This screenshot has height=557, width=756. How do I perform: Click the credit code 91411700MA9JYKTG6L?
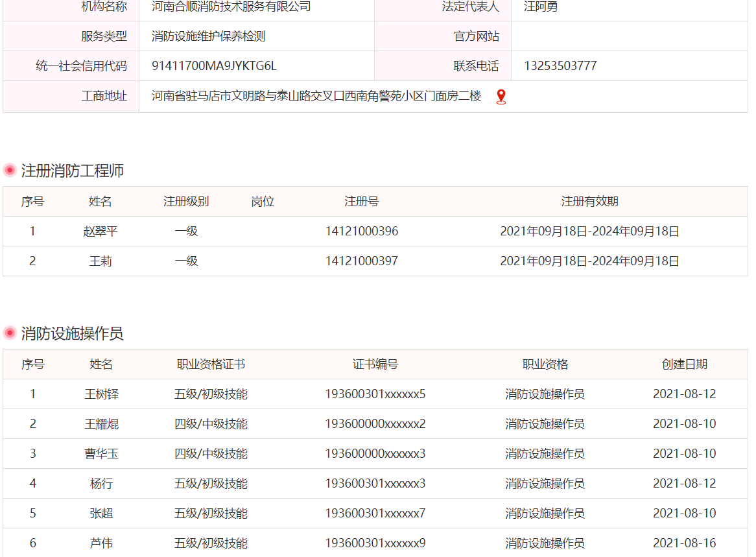(214, 66)
